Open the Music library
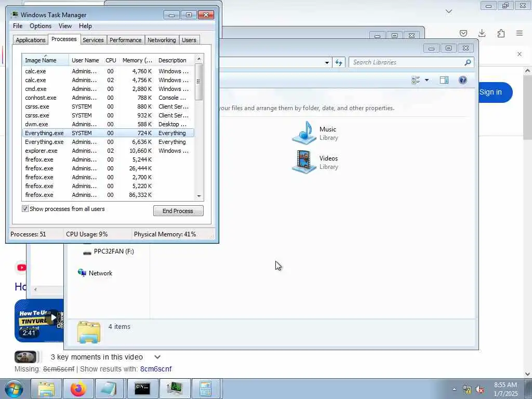The width and height of the screenshot is (532, 399). coord(315,133)
